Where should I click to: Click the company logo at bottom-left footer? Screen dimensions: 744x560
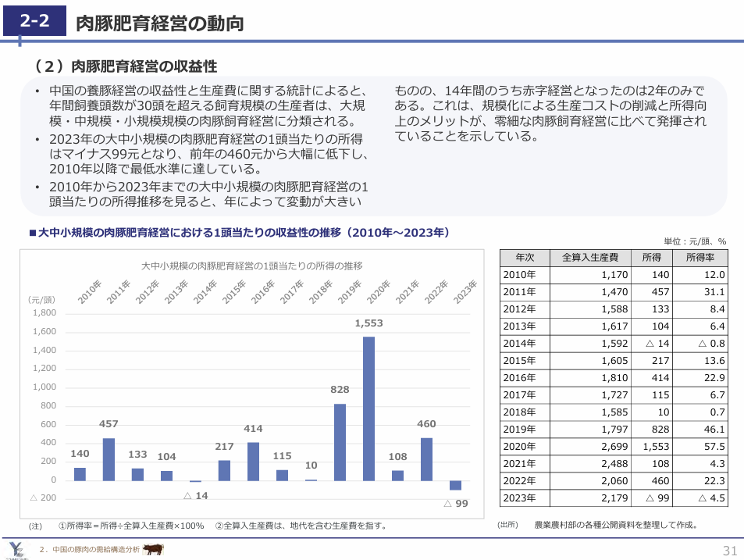pos(16,550)
